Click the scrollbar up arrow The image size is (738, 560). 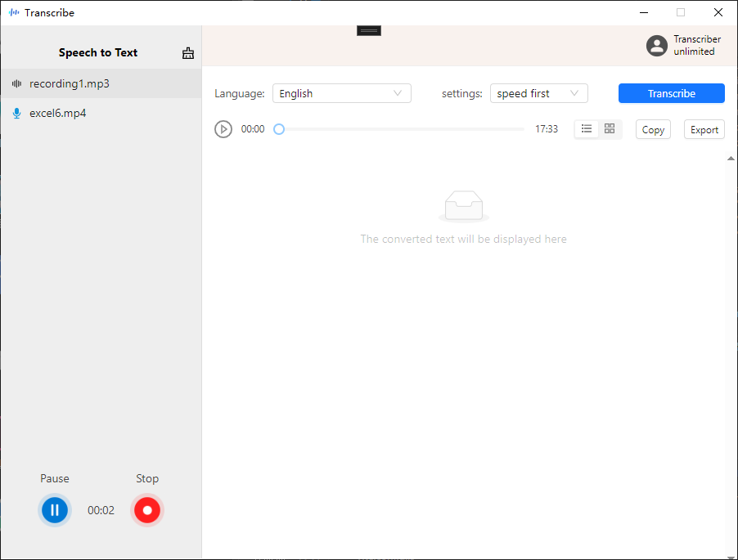pyautogui.click(x=731, y=159)
